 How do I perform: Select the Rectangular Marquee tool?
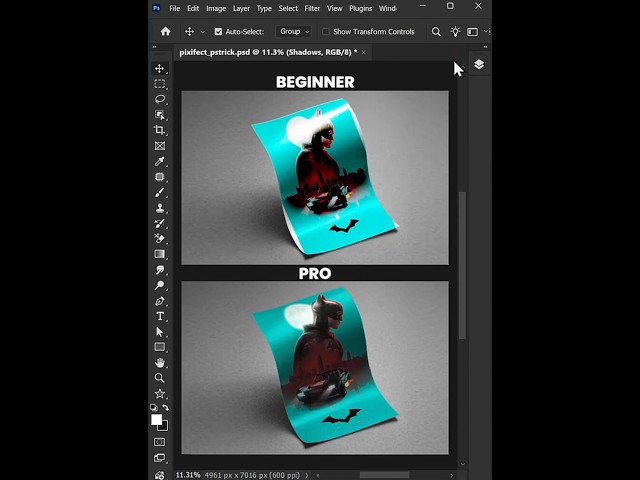tap(160, 84)
